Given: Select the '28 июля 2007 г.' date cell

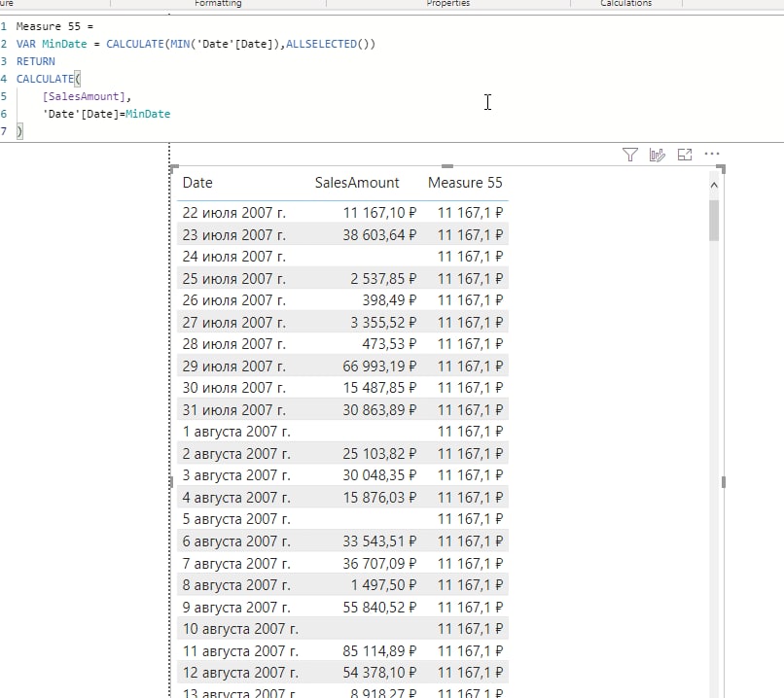Looking at the screenshot, I should (x=234, y=344).
